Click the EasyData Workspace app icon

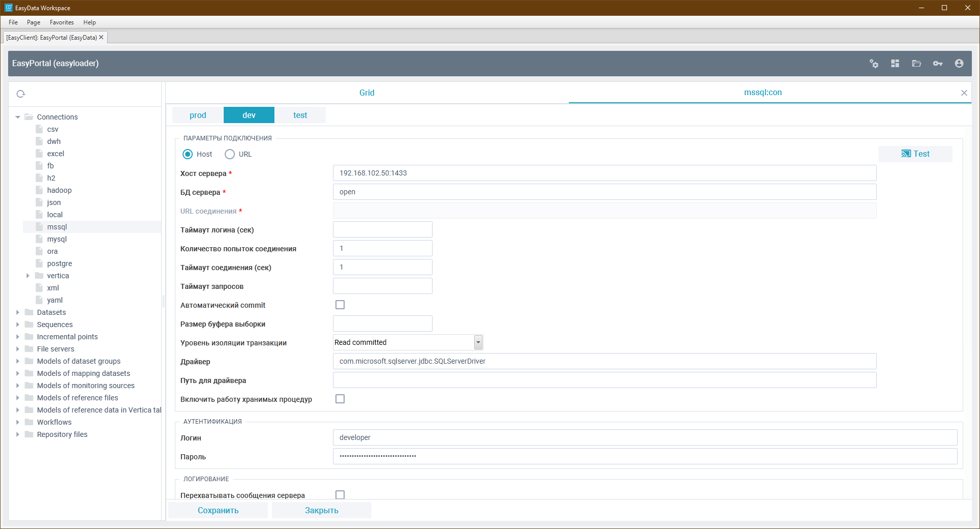pyautogui.click(x=8, y=8)
